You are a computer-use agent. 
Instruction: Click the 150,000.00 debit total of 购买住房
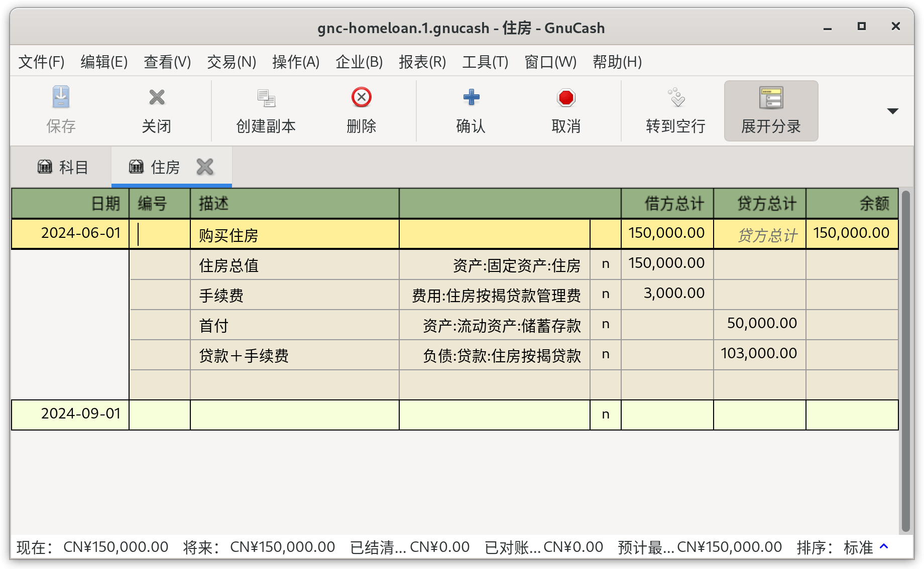tap(667, 234)
